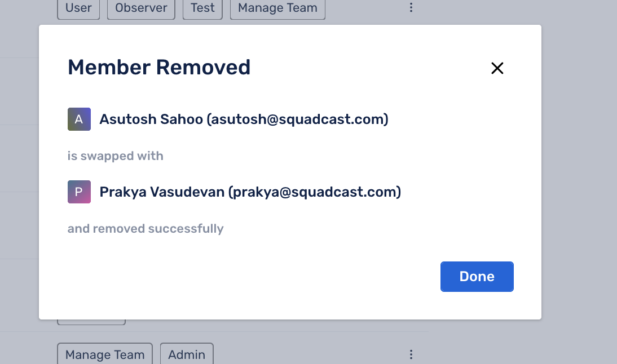Select the User role tag
Image resolution: width=617 pixels, height=364 pixels.
78,8
